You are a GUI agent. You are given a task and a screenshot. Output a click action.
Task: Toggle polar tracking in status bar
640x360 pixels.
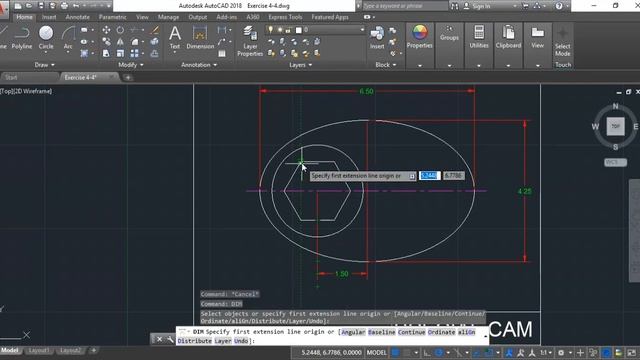(x=439, y=353)
